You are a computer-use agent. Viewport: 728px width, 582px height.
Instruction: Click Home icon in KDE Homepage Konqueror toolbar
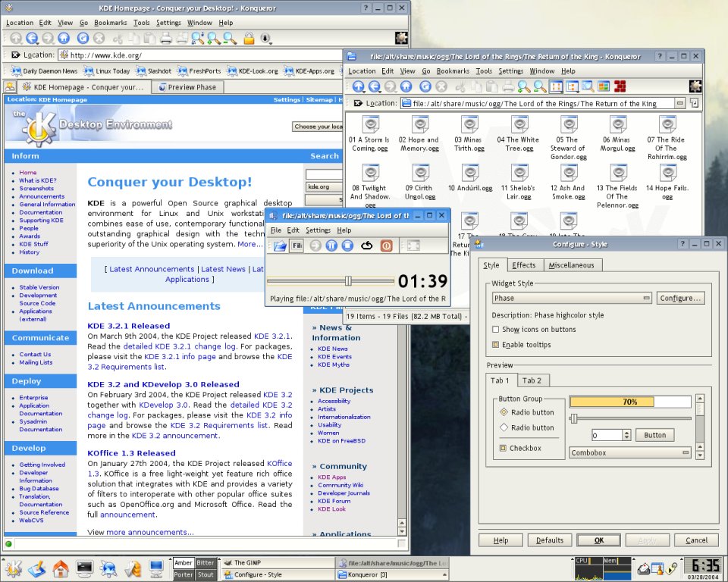click(x=64, y=39)
